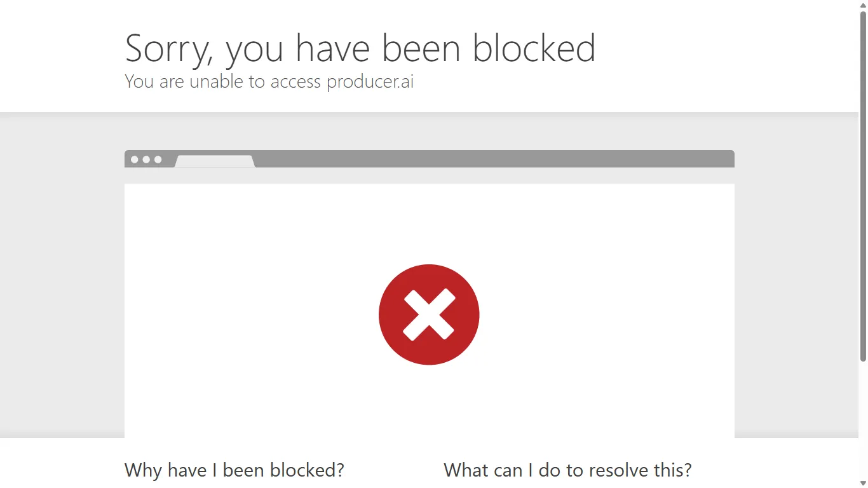Image resolution: width=868 pixels, height=488 pixels.
Task: Click the scrollbar track below the thumb
Action: coord(863,419)
